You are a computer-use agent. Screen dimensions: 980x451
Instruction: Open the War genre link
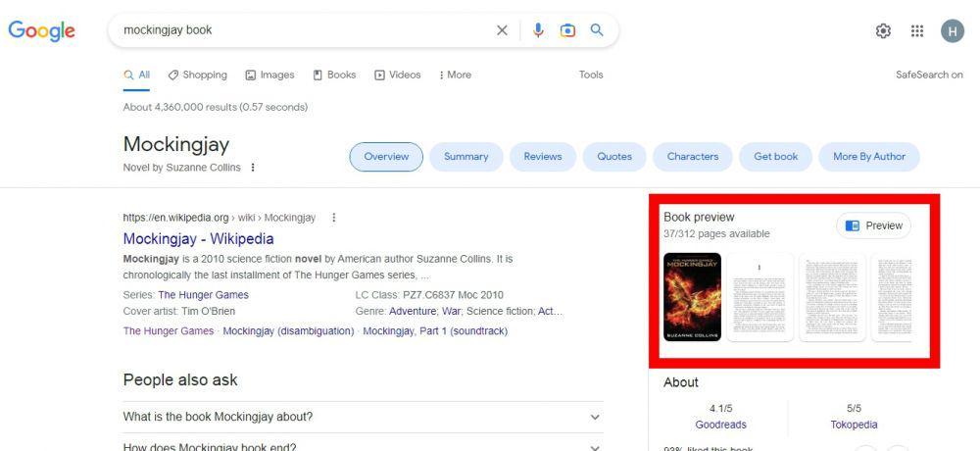(x=453, y=312)
